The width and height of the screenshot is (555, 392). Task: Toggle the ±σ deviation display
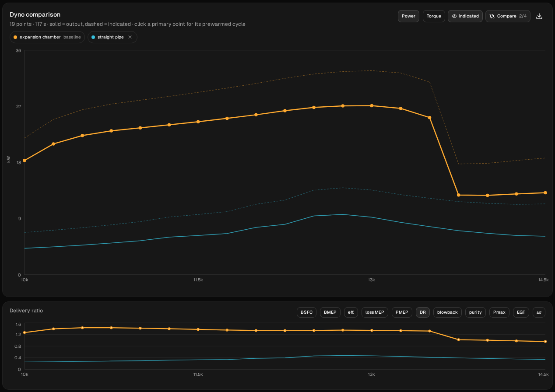(x=539, y=312)
